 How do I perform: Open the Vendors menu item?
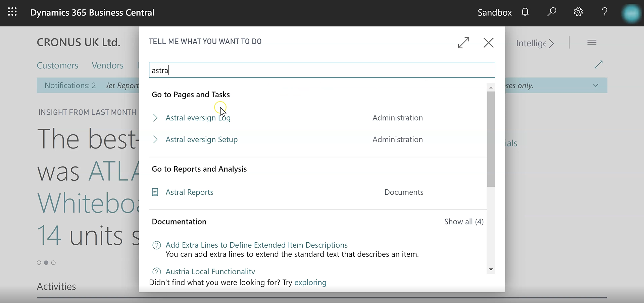[x=107, y=65]
